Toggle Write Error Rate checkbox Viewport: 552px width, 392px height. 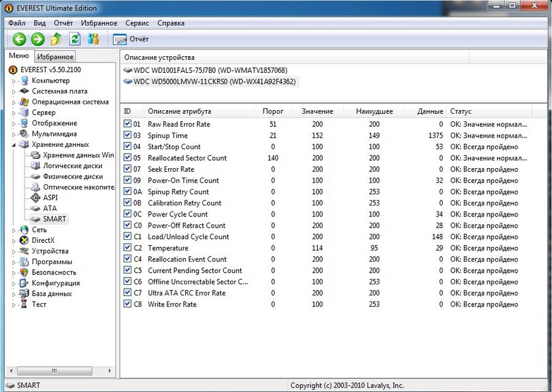[127, 305]
